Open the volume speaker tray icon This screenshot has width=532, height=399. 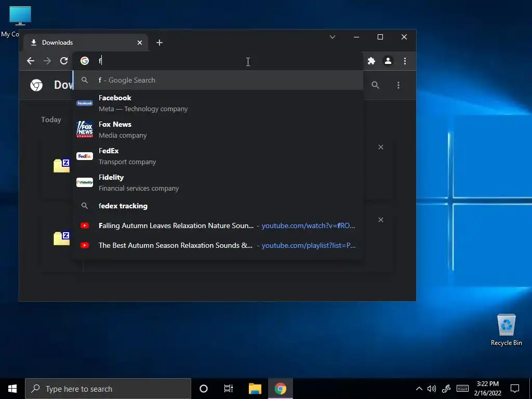point(432,389)
